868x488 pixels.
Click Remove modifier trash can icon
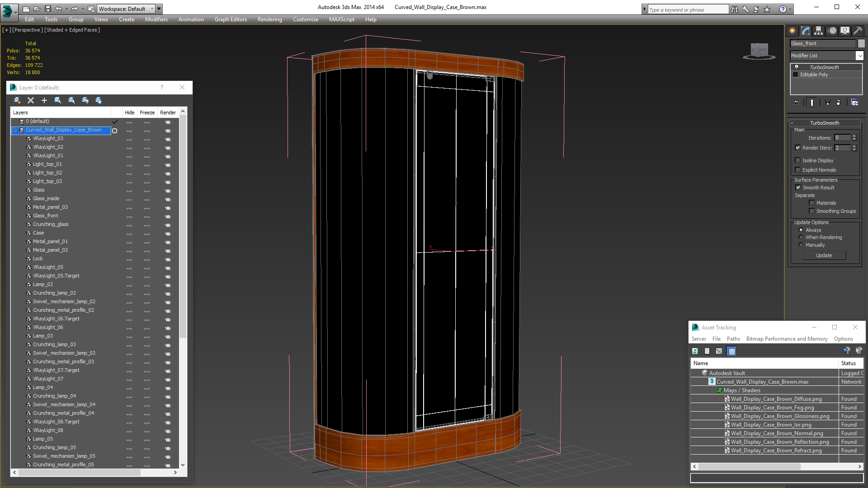(x=839, y=103)
